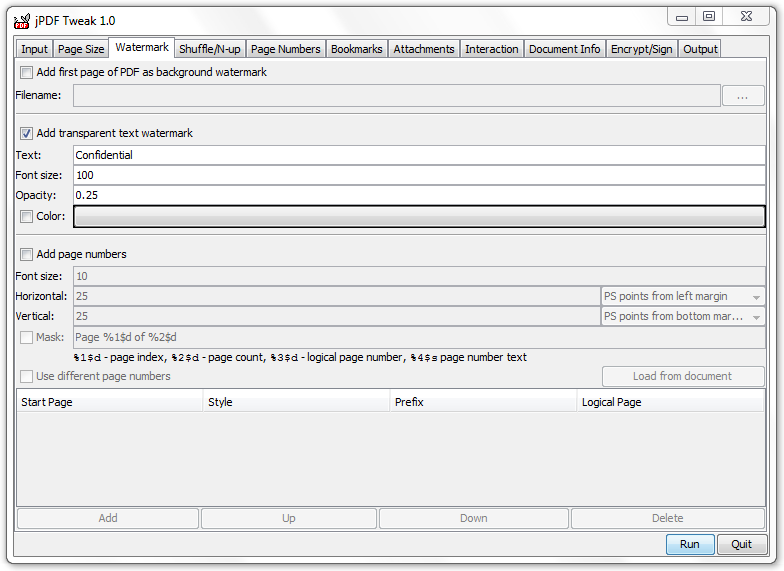Viewport: 784px width, 571px height.
Task: Switch to the Input tab
Action: (34, 49)
